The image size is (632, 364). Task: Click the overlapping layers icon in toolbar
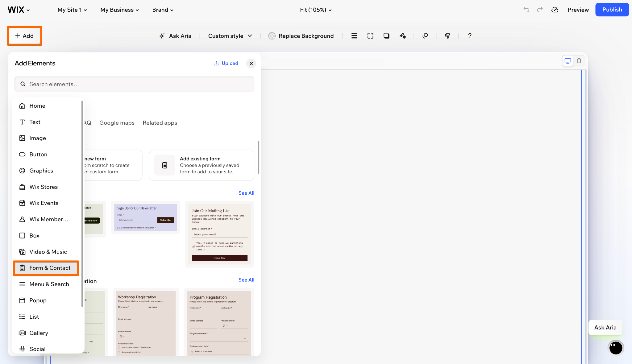386,36
